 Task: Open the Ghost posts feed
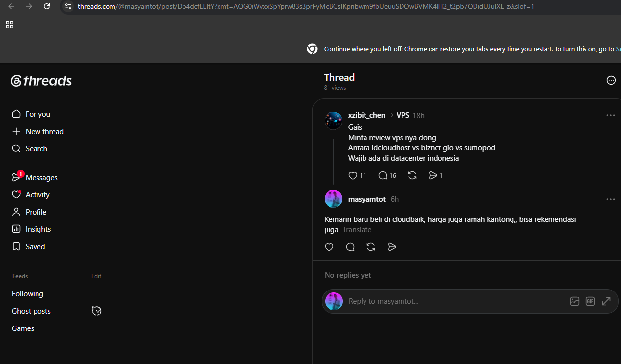pos(31,311)
